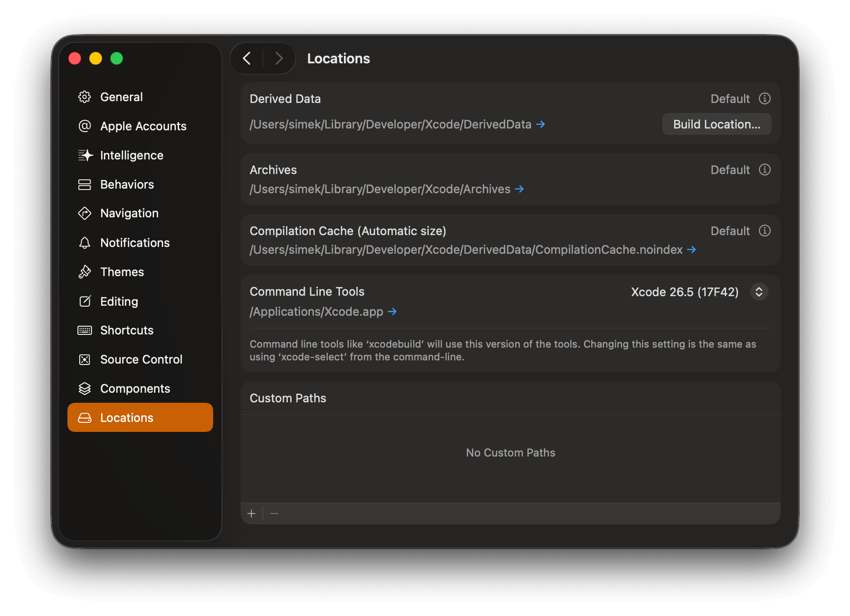
Task: Click the /Applications/Xcode.app path
Action: [316, 312]
